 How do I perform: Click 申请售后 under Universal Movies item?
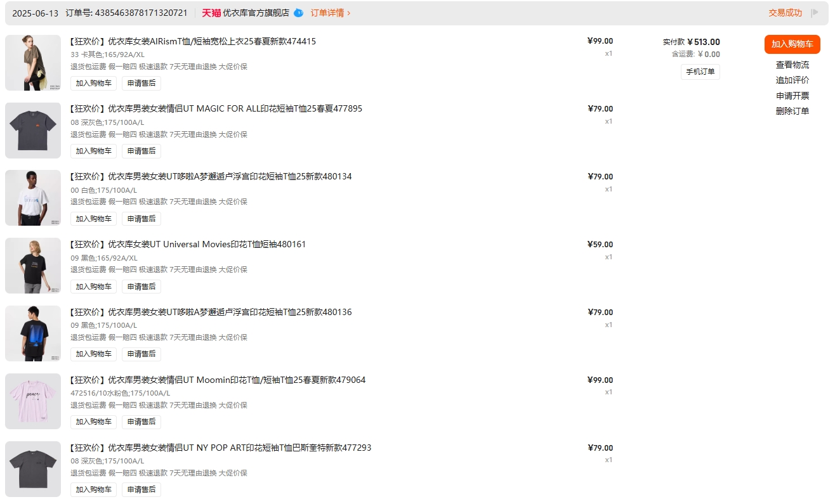141,287
